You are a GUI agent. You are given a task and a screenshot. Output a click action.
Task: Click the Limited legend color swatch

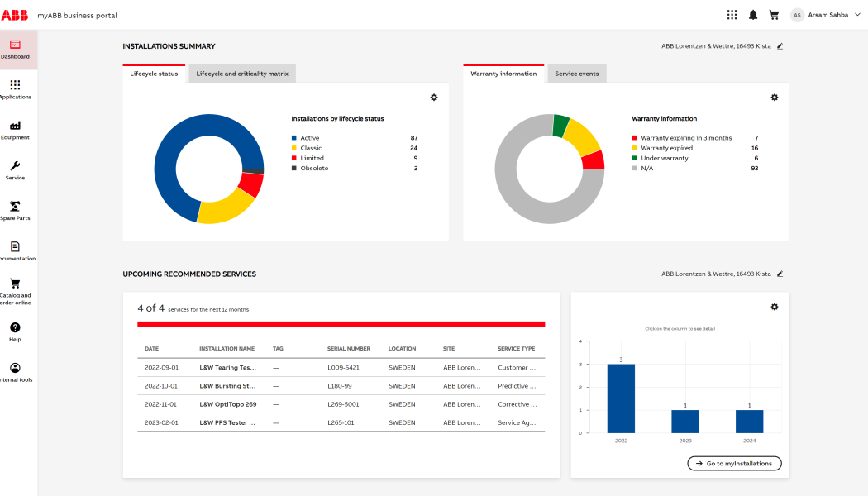[294, 158]
